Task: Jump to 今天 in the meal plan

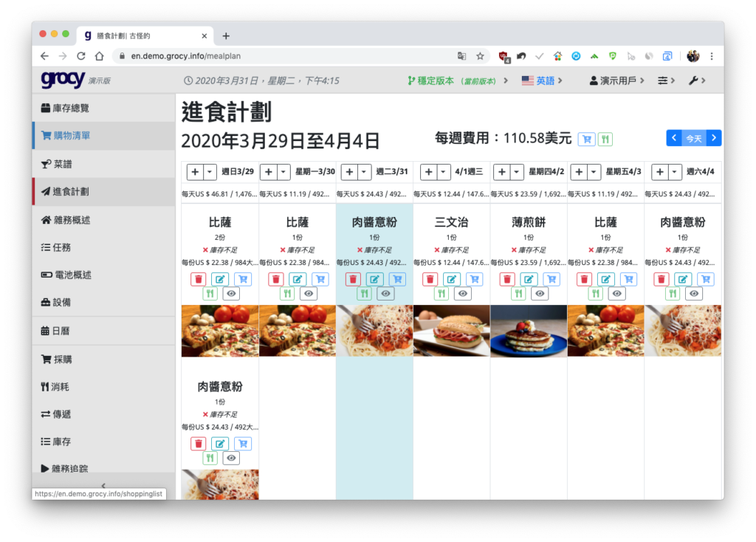Action: (694, 138)
